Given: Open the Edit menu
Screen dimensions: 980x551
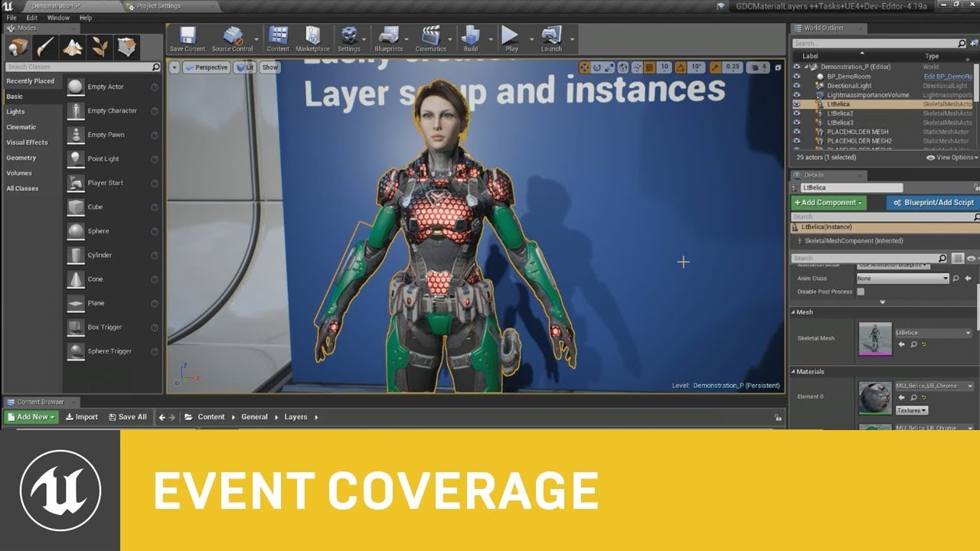Looking at the screenshot, I should point(32,18).
